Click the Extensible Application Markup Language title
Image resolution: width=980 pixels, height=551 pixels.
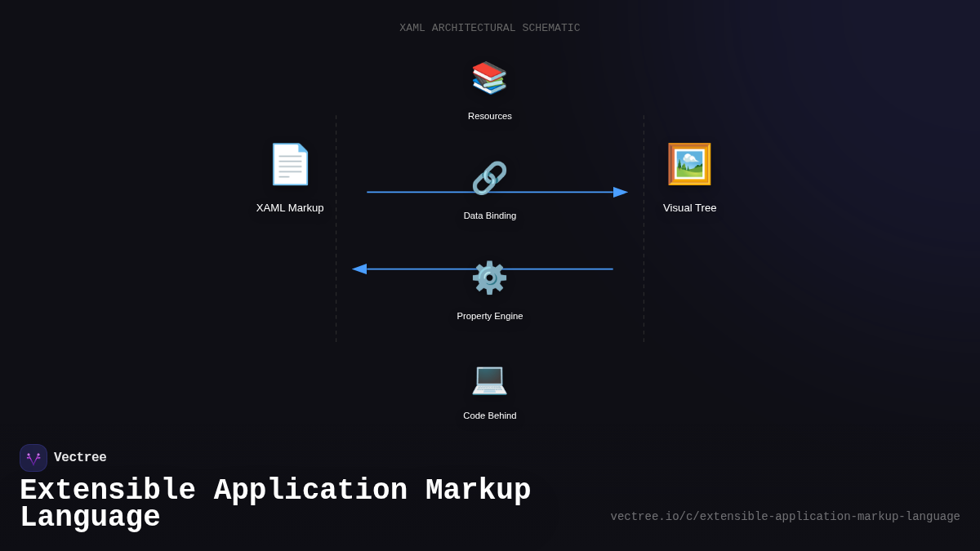tap(275, 502)
